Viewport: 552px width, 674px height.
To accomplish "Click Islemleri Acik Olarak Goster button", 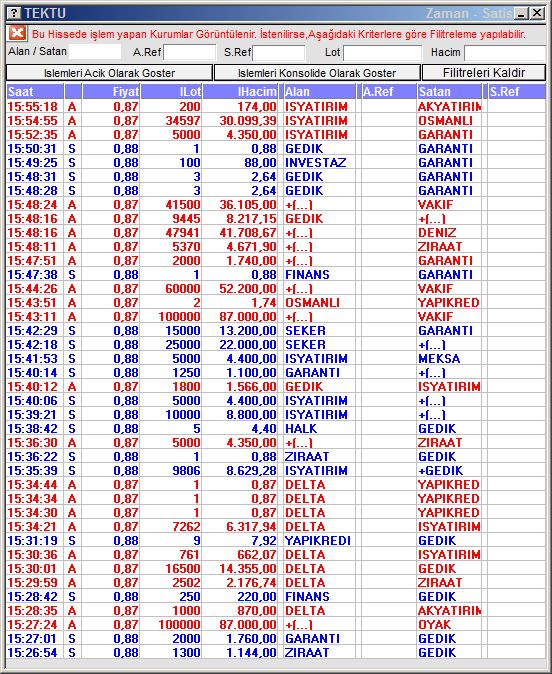I will (109, 73).
